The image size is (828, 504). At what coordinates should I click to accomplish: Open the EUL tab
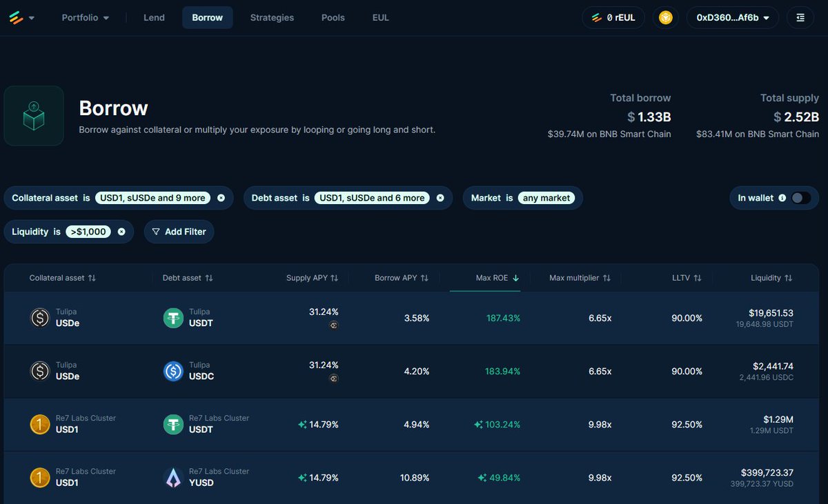point(381,18)
